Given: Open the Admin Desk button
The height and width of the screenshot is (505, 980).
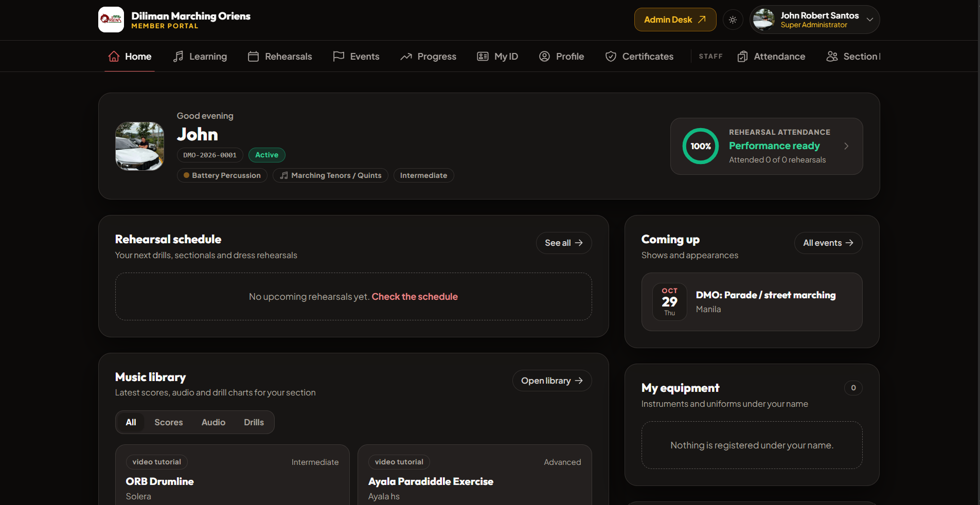Looking at the screenshot, I should pos(675,20).
